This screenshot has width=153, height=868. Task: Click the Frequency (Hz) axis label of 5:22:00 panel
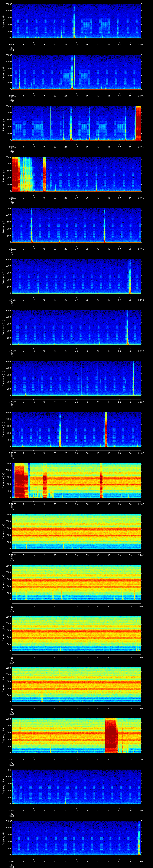coord(4,21)
